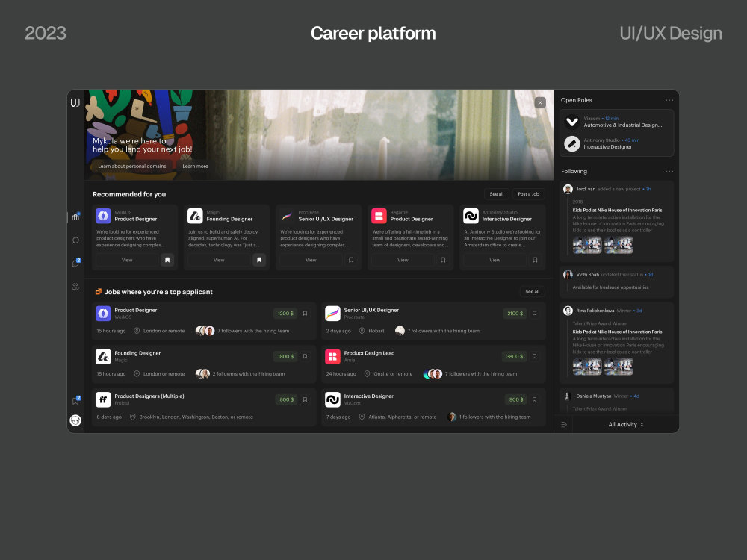Click Magic logo in Founding Designer row
The width and height of the screenshot is (747, 560).
pos(103,356)
